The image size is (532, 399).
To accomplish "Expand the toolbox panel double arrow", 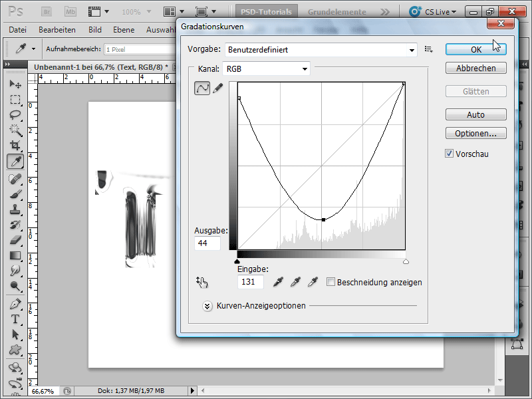I will 7,64.
